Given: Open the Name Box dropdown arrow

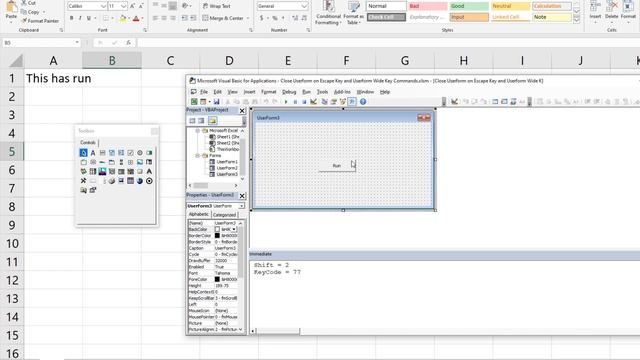Looking at the screenshot, I should [77, 42].
